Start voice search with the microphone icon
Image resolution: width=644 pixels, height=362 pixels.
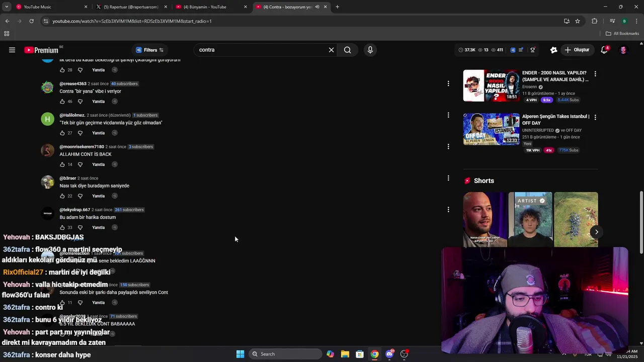(x=370, y=50)
